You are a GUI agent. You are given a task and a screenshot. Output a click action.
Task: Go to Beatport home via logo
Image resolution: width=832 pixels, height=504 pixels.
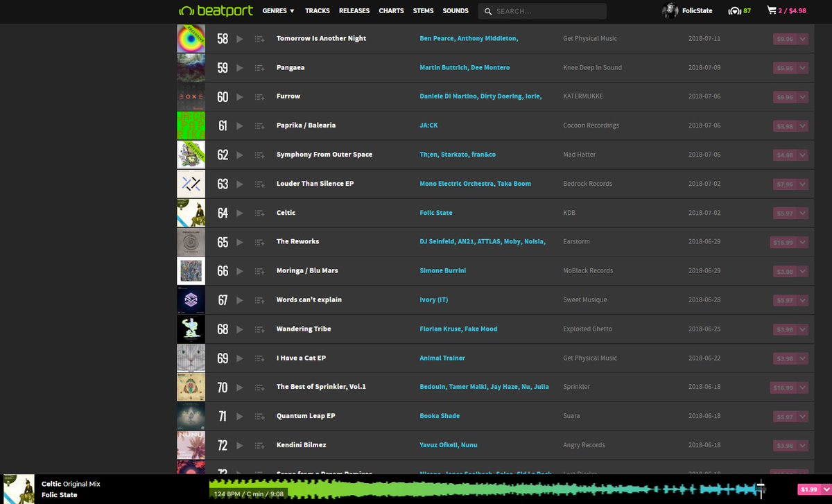point(216,10)
